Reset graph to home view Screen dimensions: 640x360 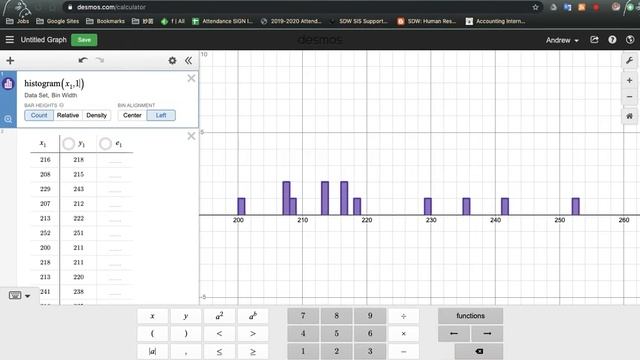click(629, 116)
